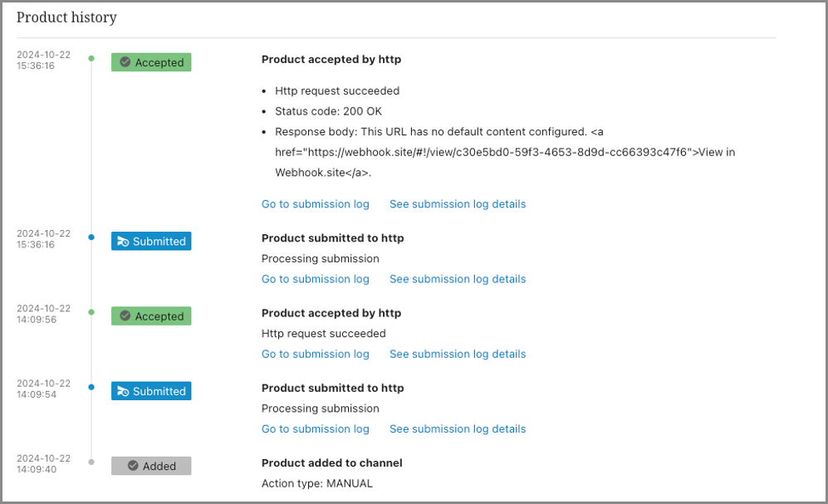The width and height of the screenshot is (828, 504).
Task: Go to submission log for 14:09:54 submitted entry
Action: (315, 428)
